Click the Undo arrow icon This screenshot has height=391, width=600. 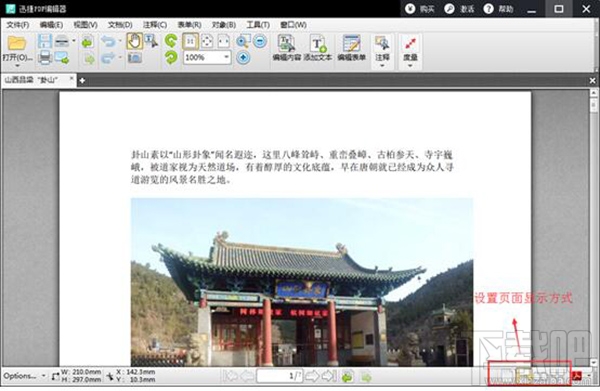coord(108,41)
